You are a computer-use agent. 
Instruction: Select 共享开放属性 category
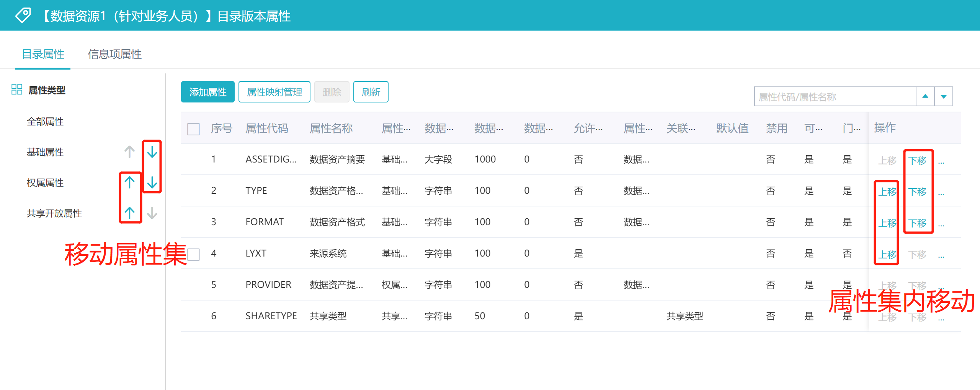54,213
